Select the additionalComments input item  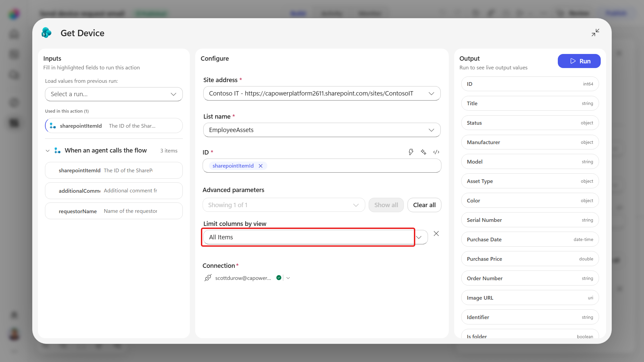click(x=114, y=191)
